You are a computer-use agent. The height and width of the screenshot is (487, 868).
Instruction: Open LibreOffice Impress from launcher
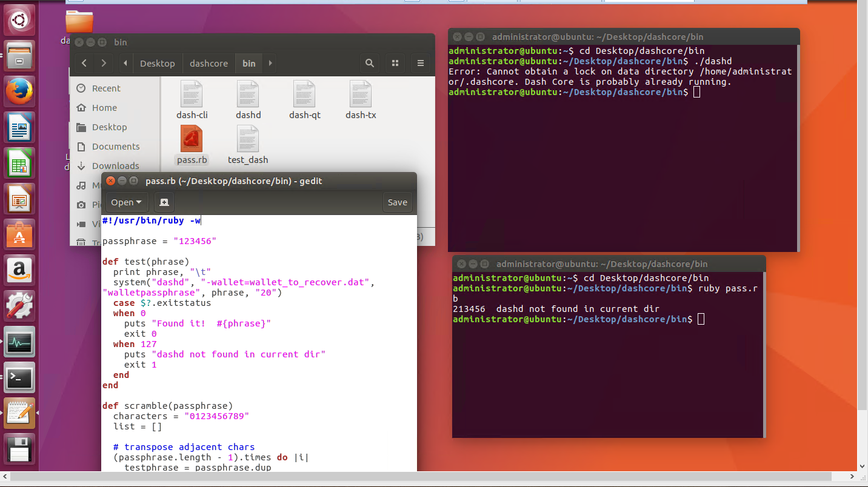(x=20, y=199)
